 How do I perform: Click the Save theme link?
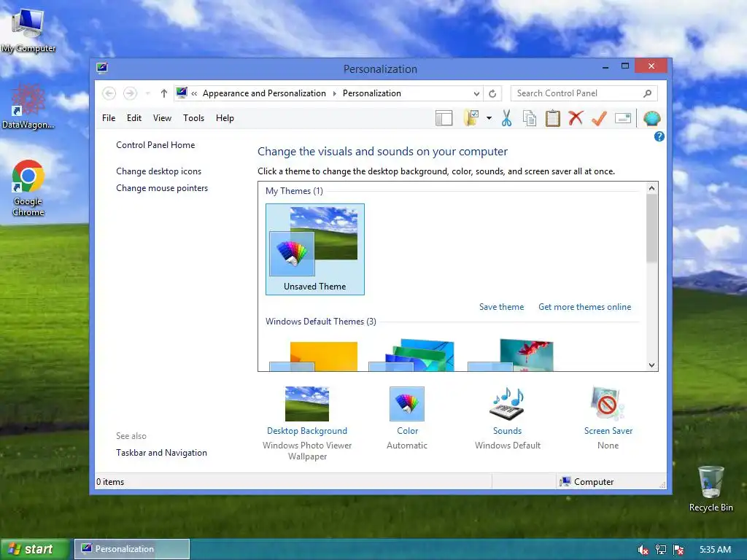click(x=501, y=307)
